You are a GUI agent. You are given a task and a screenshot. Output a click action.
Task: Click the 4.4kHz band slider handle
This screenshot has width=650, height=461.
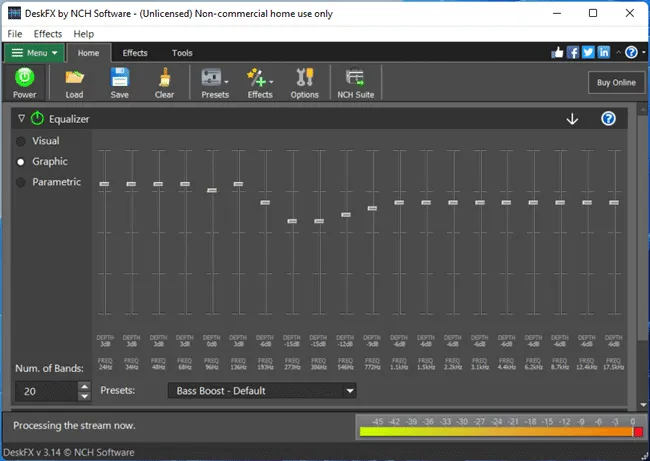tap(506, 202)
